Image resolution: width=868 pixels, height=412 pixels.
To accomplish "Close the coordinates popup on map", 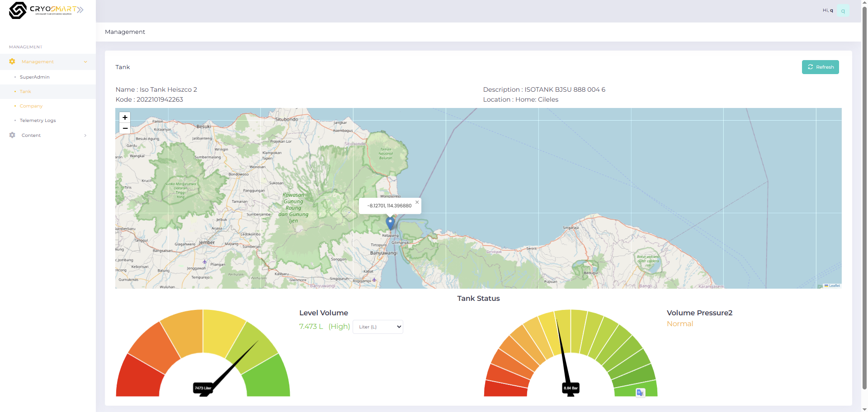I will [x=417, y=202].
